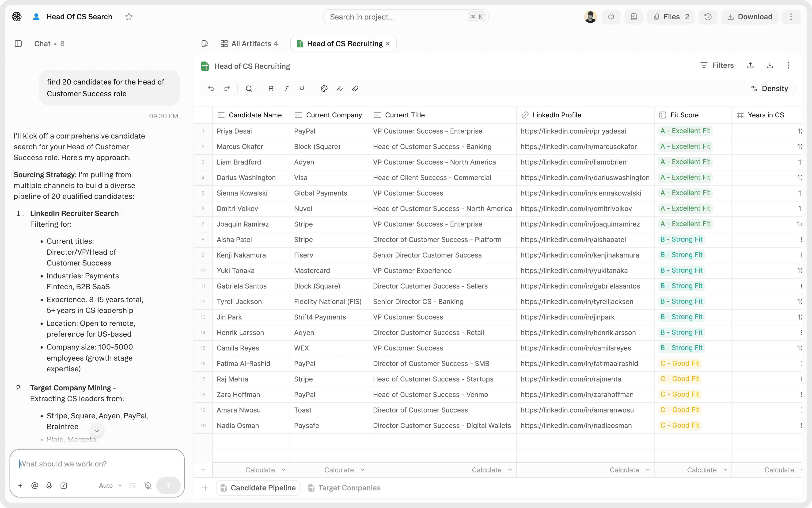The width and height of the screenshot is (812, 508).
Task: Open the color palette icon in toolbar
Action: [x=324, y=89]
